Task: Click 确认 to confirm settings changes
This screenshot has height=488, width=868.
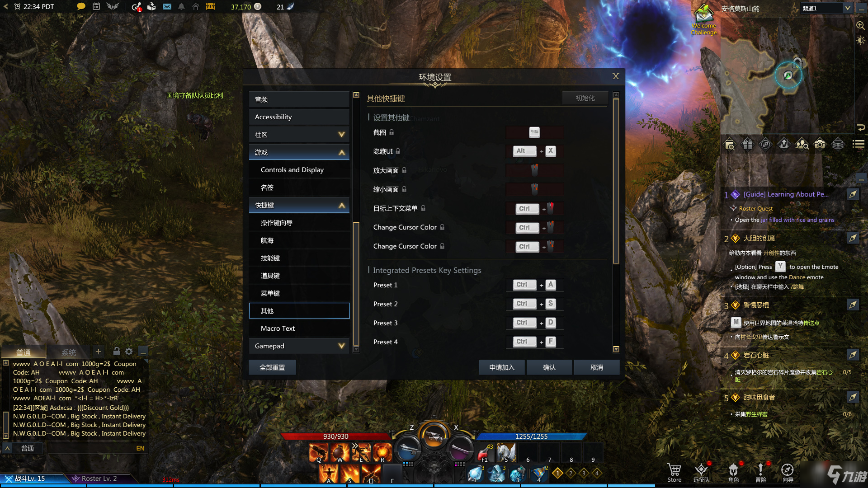Action: click(x=548, y=367)
